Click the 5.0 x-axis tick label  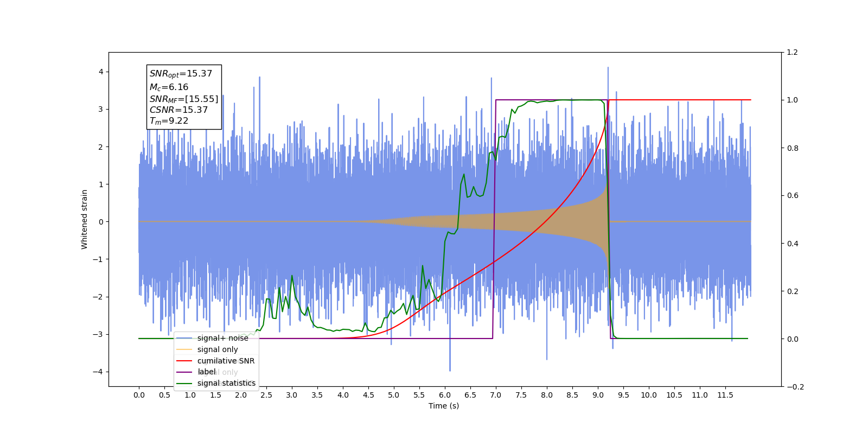(394, 395)
